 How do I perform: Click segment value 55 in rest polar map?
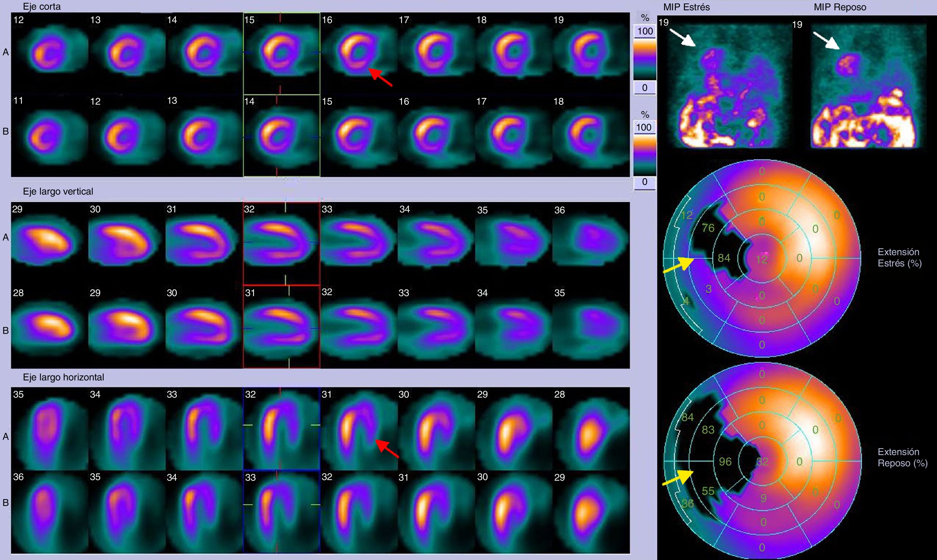click(x=708, y=491)
